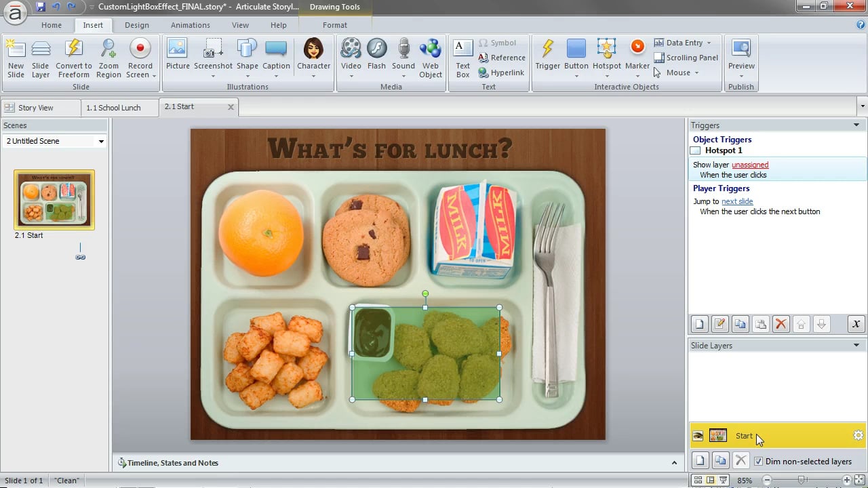Collapse the Triggers panel arrow
The height and width of the screenshot is (488, 868).
click(x=856, y=125)
